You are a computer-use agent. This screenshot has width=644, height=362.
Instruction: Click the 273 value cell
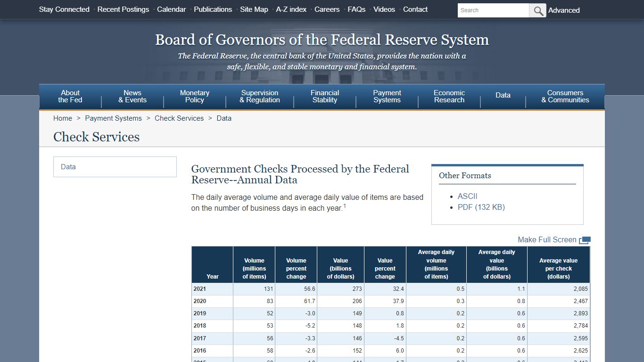coord(340,289)
